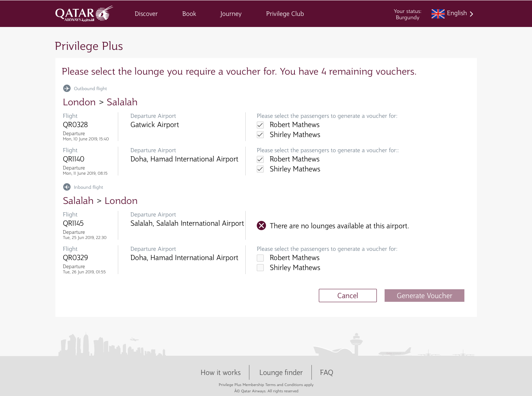Open the Book menu
The height and width of the screenshot is (396, 532).
coord(189,14)
